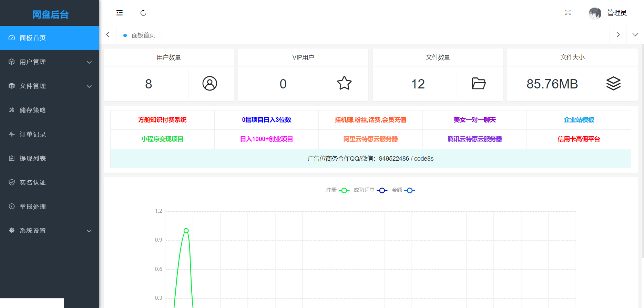Viewport: 644px width, 308px height.
Task: Open the 美女一对一聊天 ad link
Action: [x=474, y=120]
